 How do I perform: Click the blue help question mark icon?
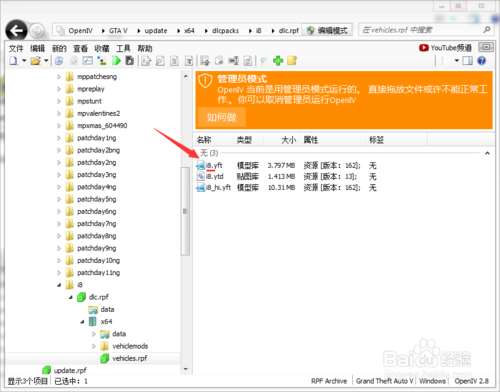click(x=481, y=61)
